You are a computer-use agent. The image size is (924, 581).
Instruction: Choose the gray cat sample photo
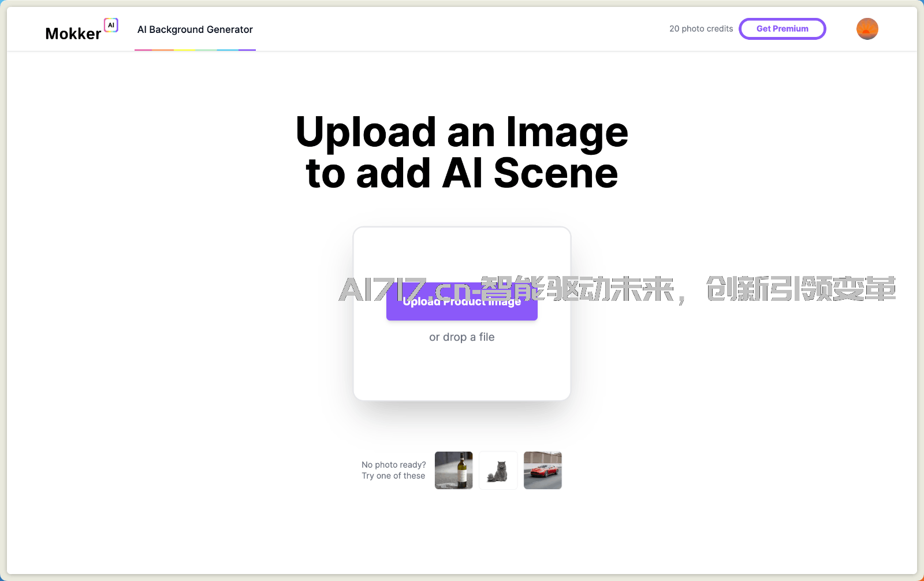[498, 470]
